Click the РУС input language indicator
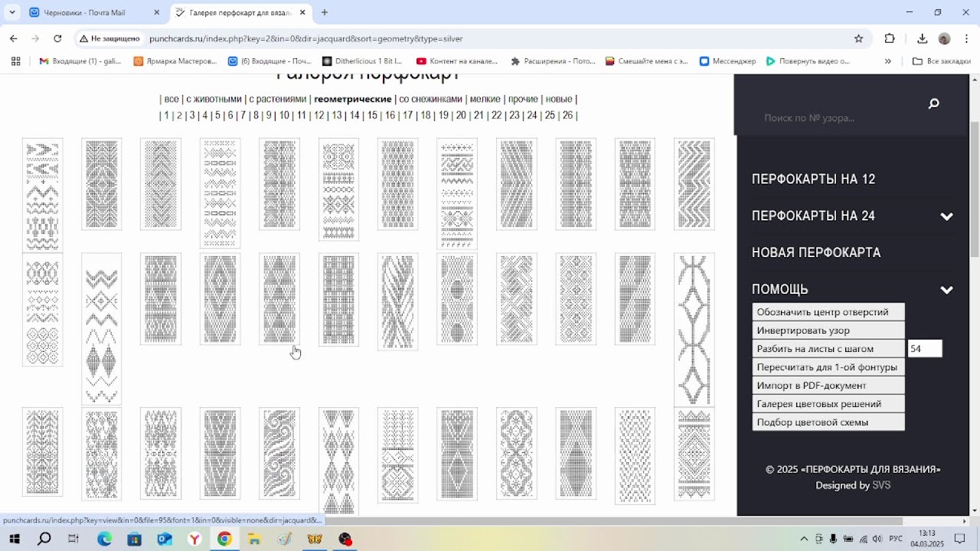The width and height of the screenshot is (980, 551). click(895, 540)
